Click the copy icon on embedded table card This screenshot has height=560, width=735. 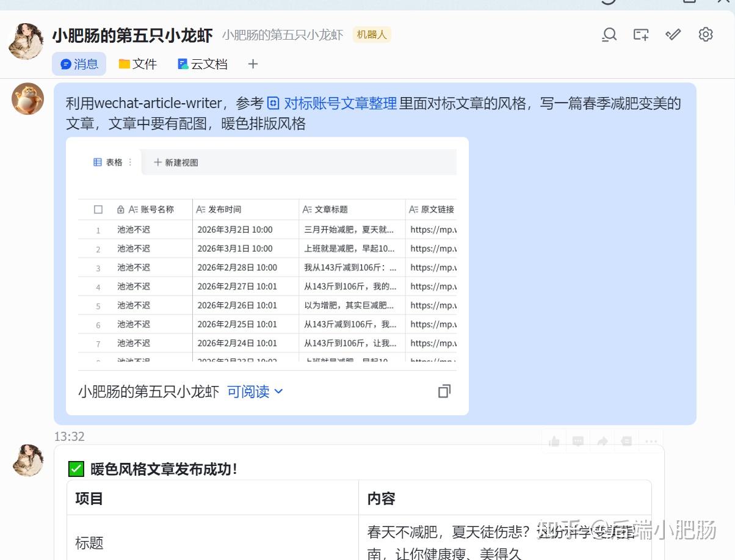(444, 391)
